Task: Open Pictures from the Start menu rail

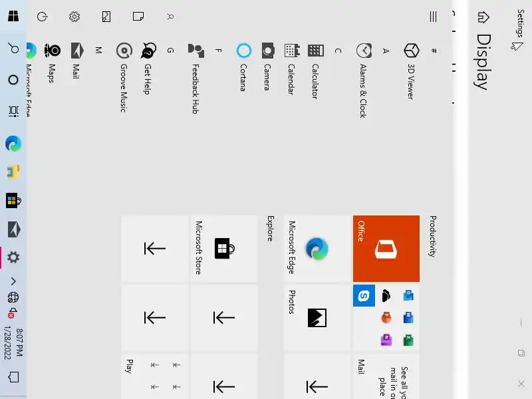Action: (106, 16)
